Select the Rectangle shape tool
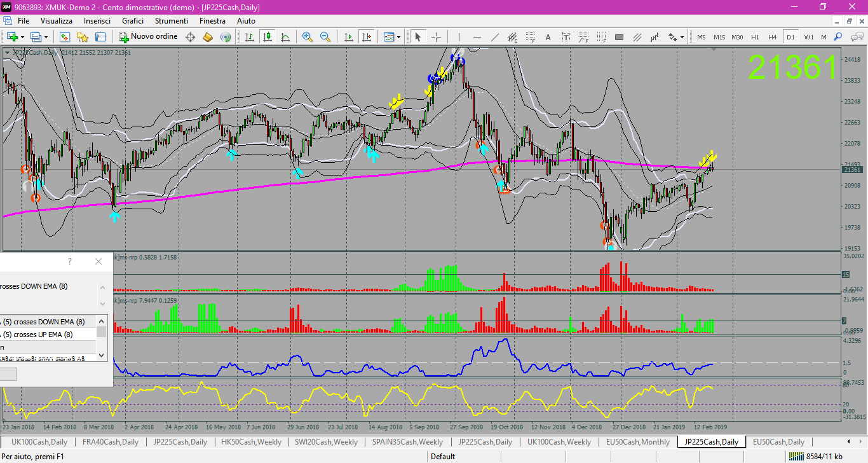Screen dimensions: 868x463 [619, 37]
